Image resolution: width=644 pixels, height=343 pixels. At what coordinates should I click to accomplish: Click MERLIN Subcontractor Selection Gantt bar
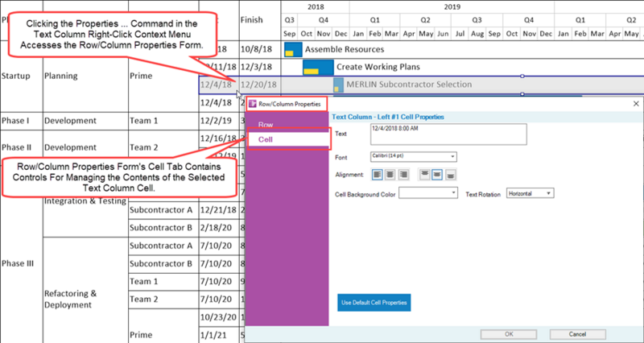tap(338, 85)
